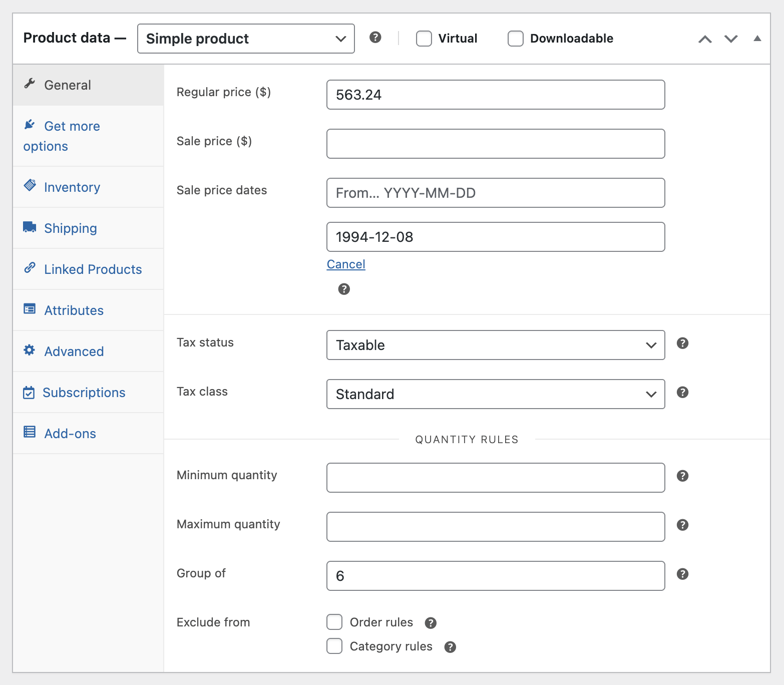Click the Minimum quantity help icon

point(682,476)
